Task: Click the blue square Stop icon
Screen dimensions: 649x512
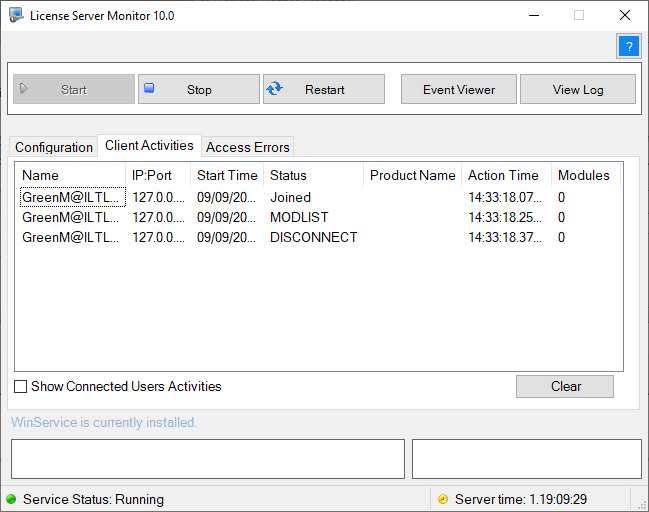Action: [149, 88]
